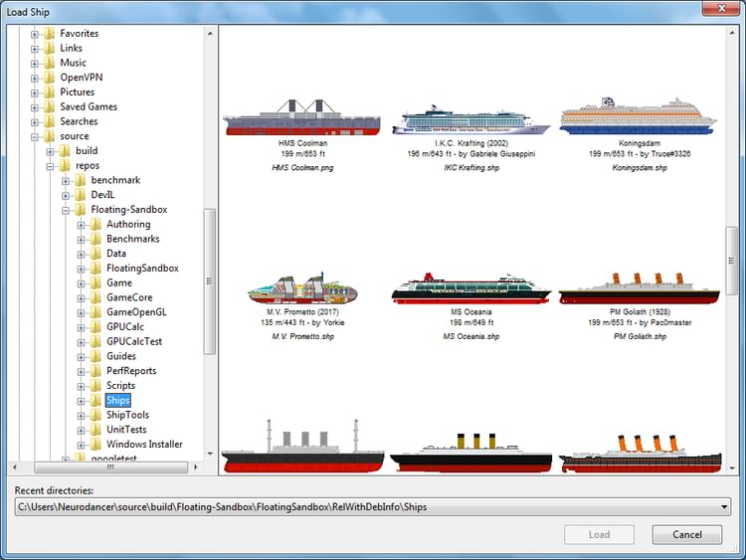
Task: Click the Links folder icon
Action: [x=50, y=48]
